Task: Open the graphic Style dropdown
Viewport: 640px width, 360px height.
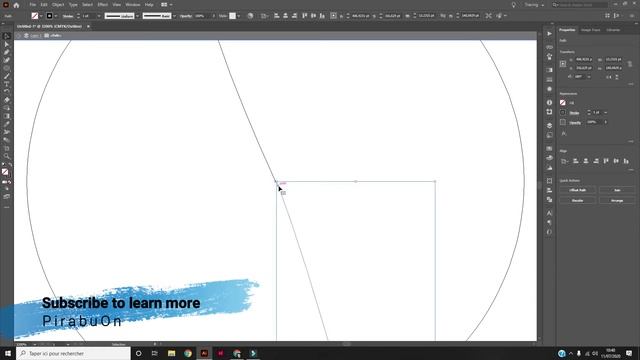Action: (x=238, y=16)
